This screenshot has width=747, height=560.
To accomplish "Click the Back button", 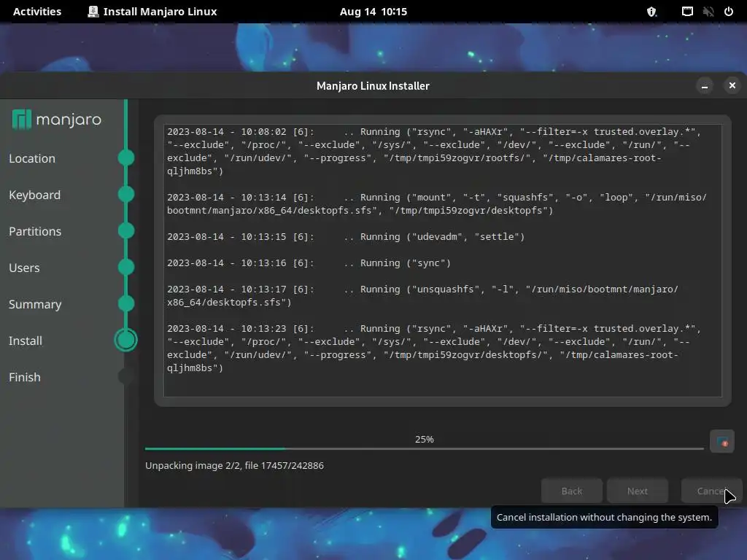I will point(572,491).
